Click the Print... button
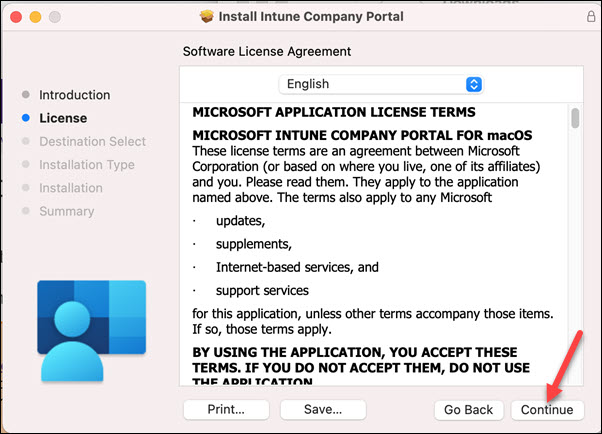602x434 pixels. (x=226, y=409)
